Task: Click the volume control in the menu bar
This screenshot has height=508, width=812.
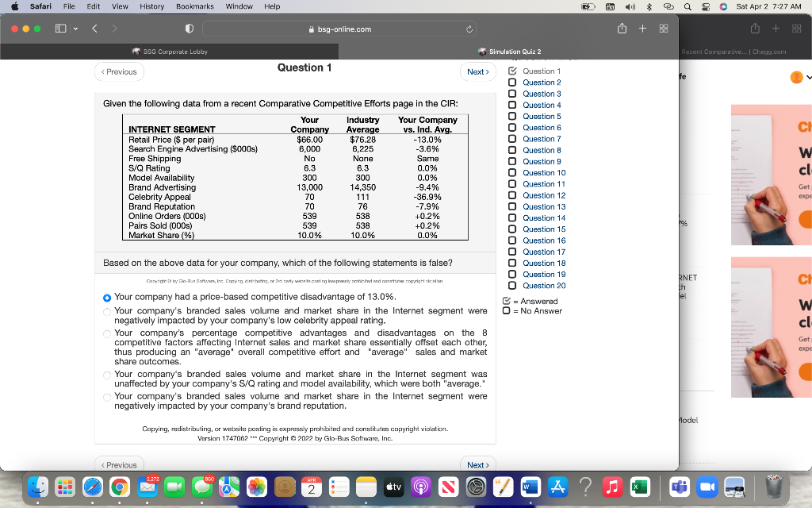Action: coord(629,6)
